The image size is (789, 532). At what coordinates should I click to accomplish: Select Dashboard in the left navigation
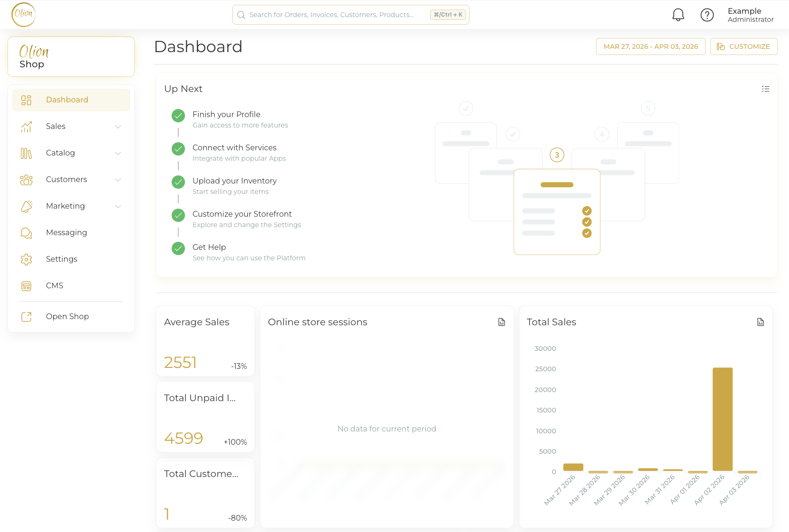(x=67, y=100)
